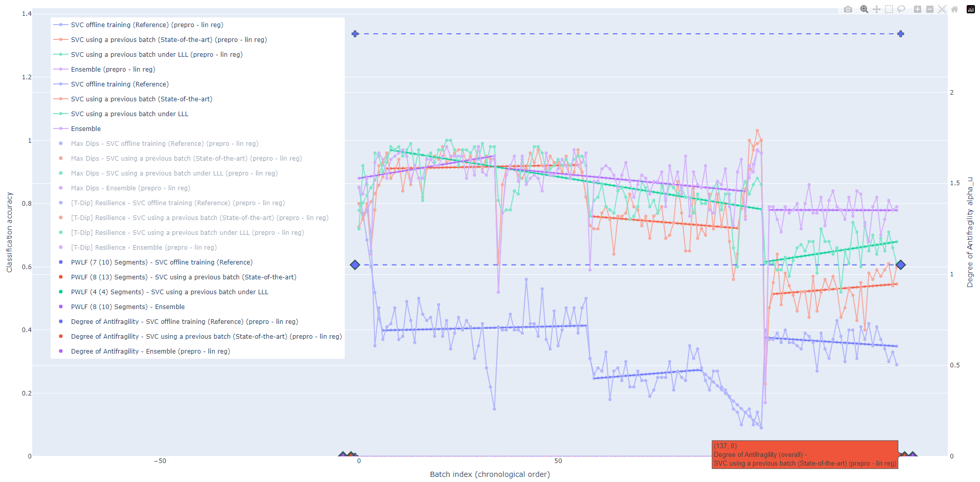980x482 pixels.
Task: Click the blue plus marker at top left
Action: pyautogui.click(x=355, y=34)
